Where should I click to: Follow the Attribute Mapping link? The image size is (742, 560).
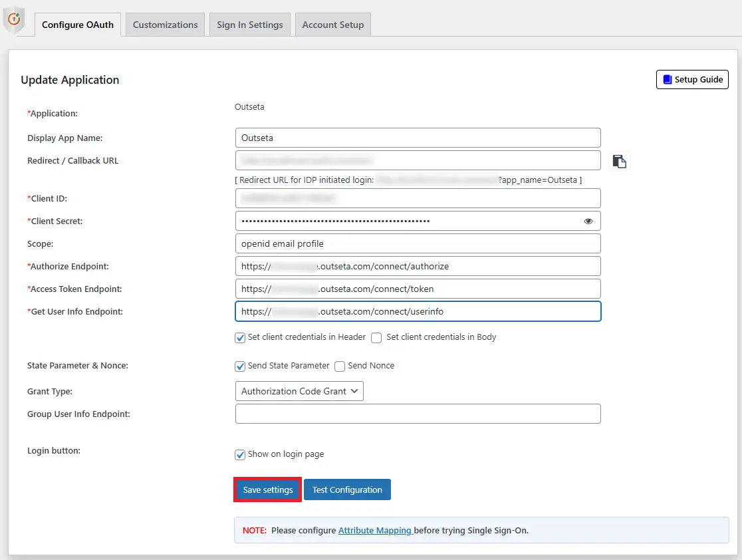(375, 530)
